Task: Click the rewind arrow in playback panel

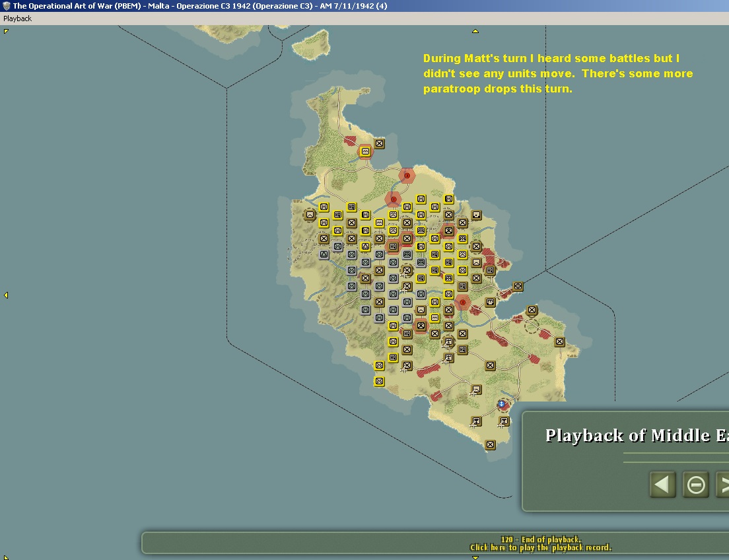Action: point(662,485)
